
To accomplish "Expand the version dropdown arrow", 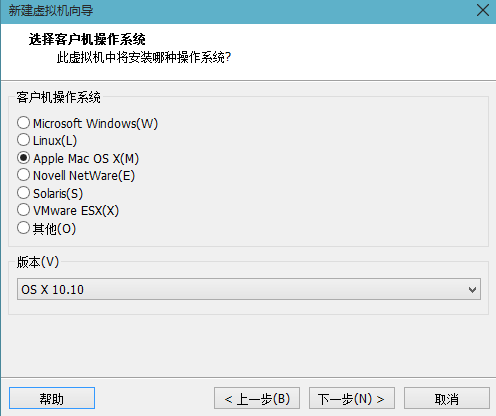I will pos(472,289).
